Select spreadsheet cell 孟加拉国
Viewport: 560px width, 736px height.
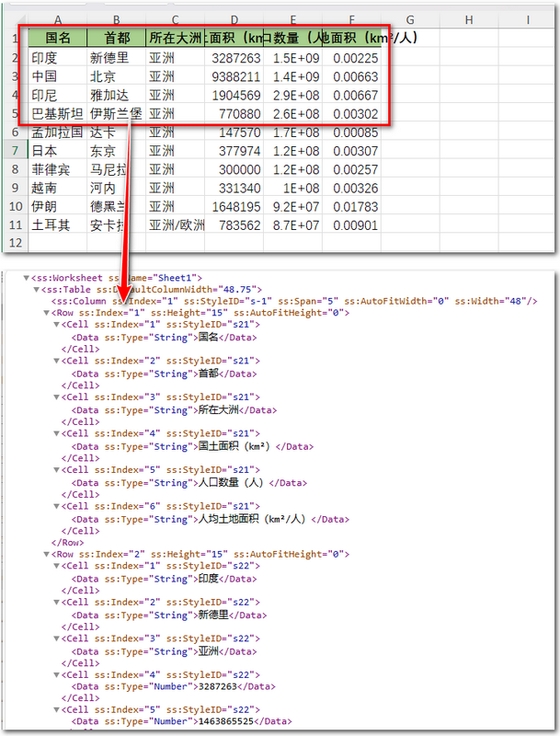58,132
